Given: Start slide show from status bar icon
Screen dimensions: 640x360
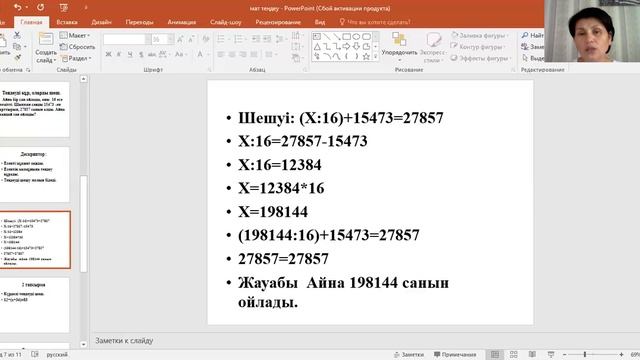Looking at the screenshot, I should coord(551,354).
